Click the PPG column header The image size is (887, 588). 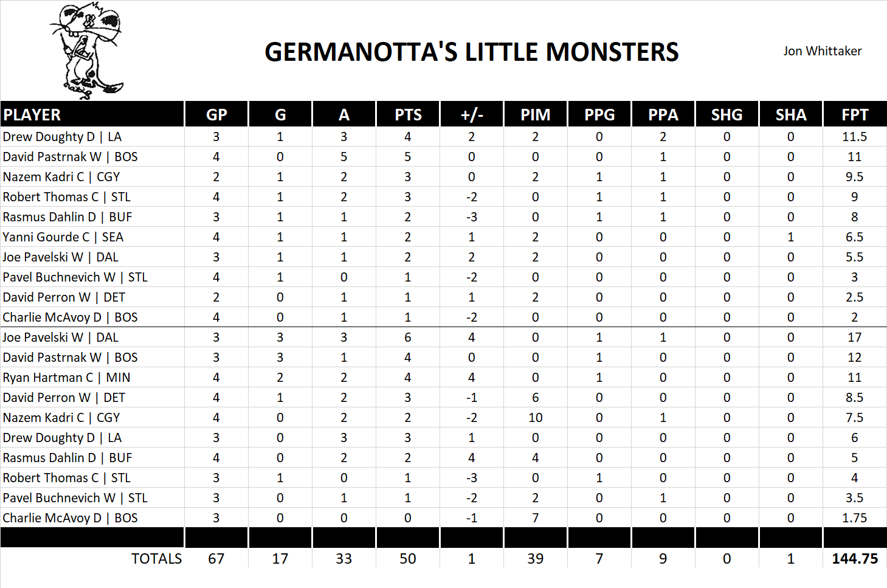[x=599, y=115]
